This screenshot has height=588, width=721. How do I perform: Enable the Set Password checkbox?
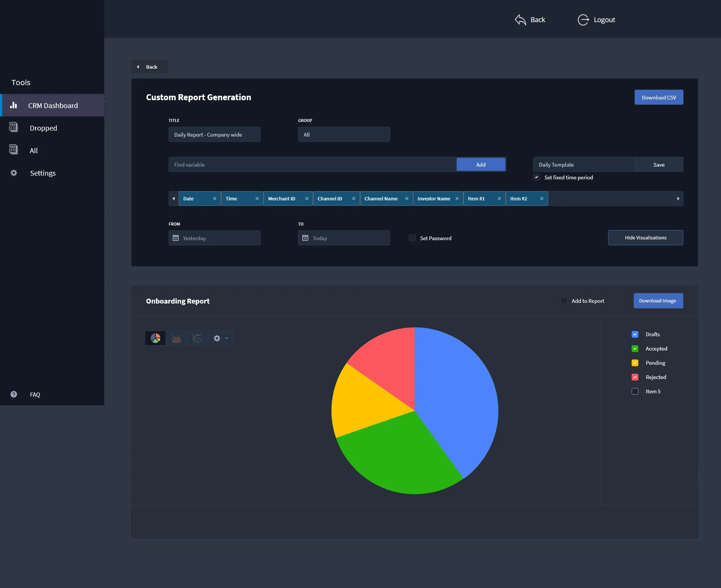click(x=412, y=238)
